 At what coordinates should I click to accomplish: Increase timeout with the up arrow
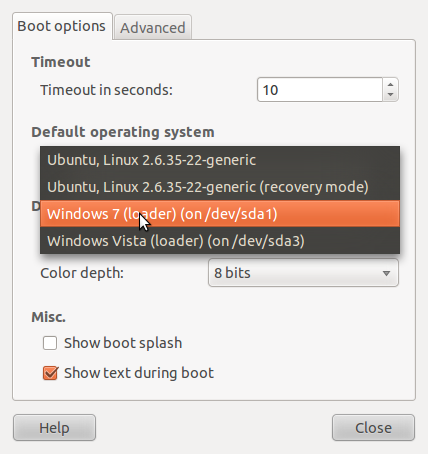click(x=390, y=84)
